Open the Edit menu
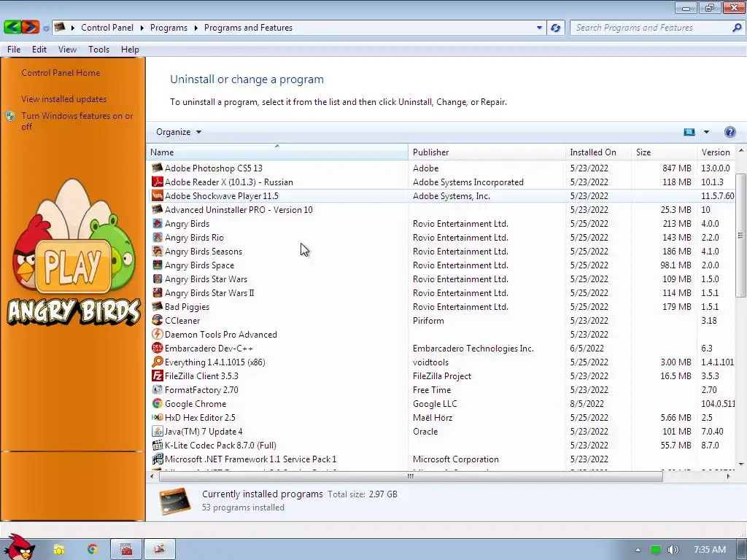The image size is (747, 560). point(39,50)
